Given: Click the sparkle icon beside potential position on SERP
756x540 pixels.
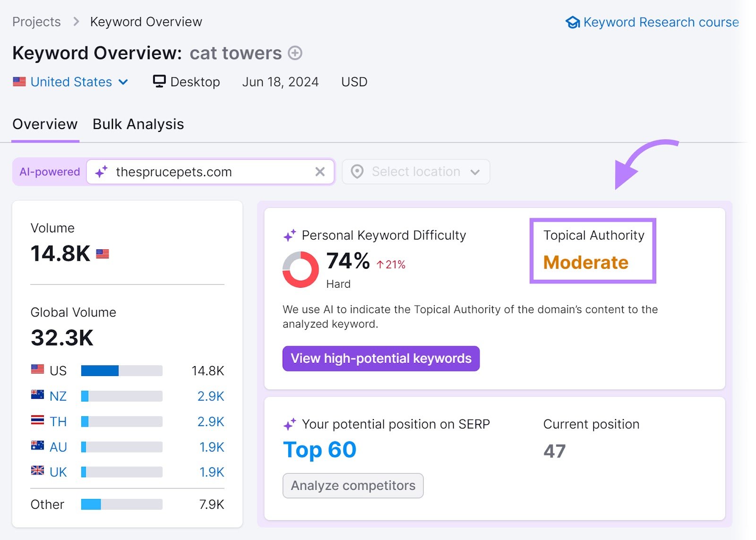Looking at the screenshot, I should (290, 424).
